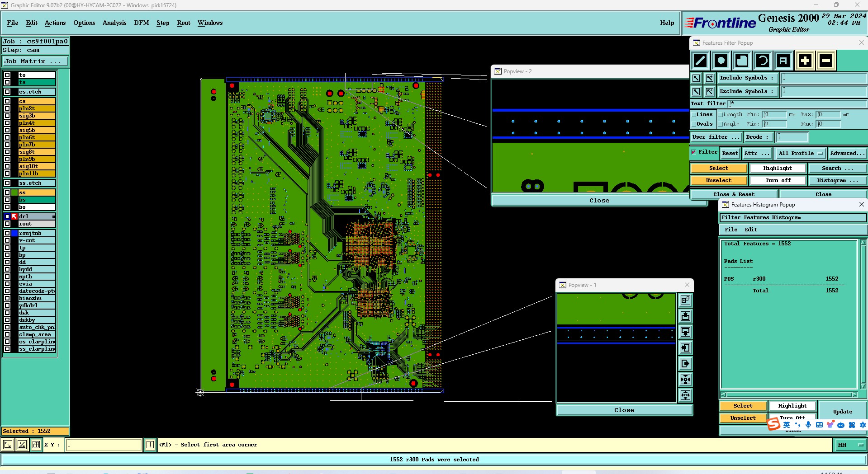Image resolution: width=868 pixels, height=474 pixels.
Task: Click pick-symbol arrow beside Include Symbols
Action: [x=696, y=78]
